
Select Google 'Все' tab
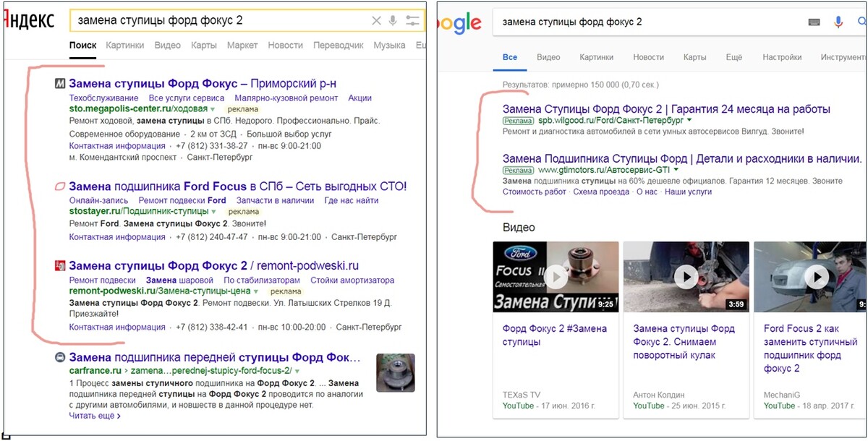pos(510,57)
